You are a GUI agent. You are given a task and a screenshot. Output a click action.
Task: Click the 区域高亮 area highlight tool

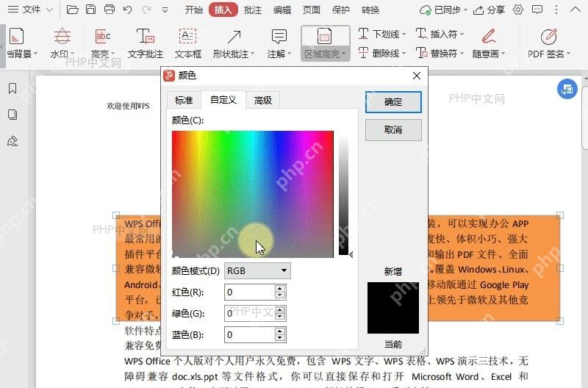tap(325, 43)
